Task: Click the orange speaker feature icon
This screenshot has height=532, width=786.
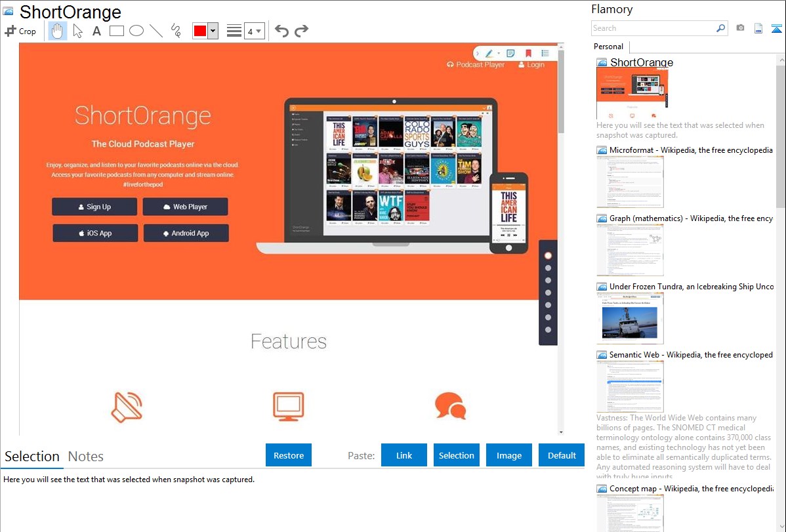Action: [x=127, y=407]
